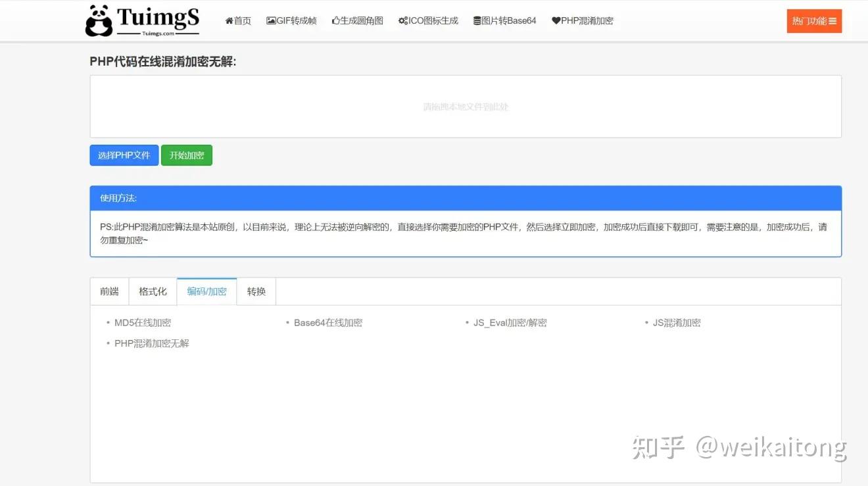Click the heart icon next to PHP混淆加密

(x=556, y=20)
